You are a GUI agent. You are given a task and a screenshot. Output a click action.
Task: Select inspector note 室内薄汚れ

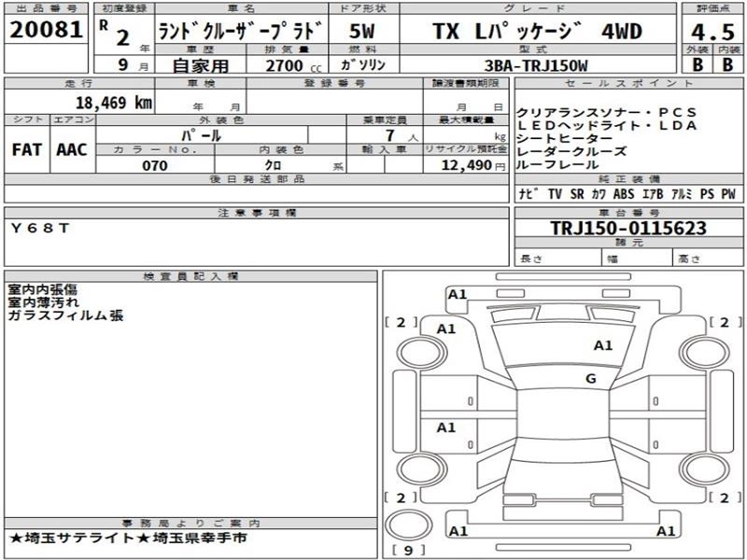coord(43,302)
